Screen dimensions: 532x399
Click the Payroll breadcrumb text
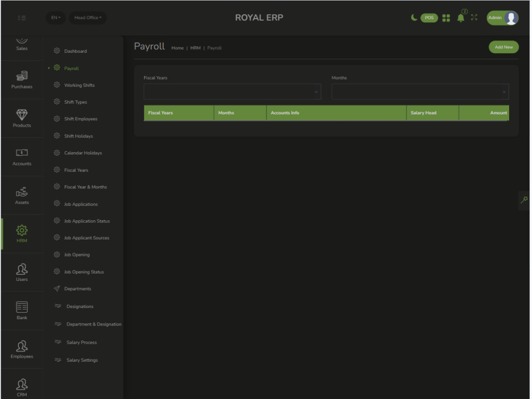(x=215, y=48)
